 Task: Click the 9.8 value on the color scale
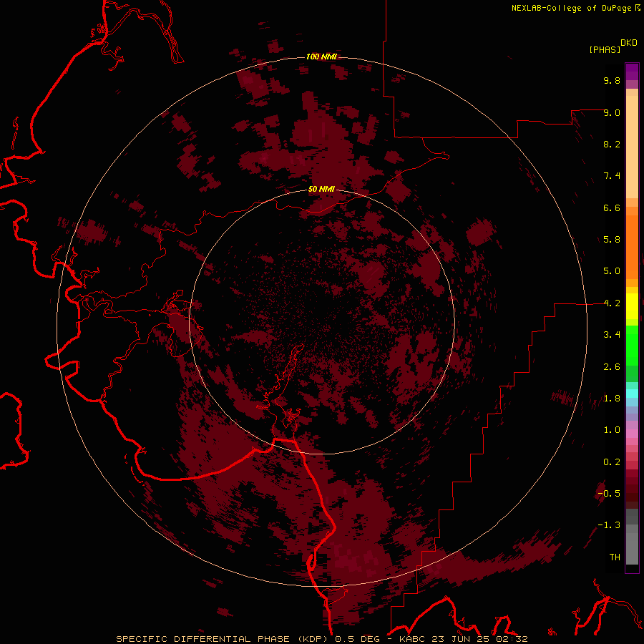[612, 80]
